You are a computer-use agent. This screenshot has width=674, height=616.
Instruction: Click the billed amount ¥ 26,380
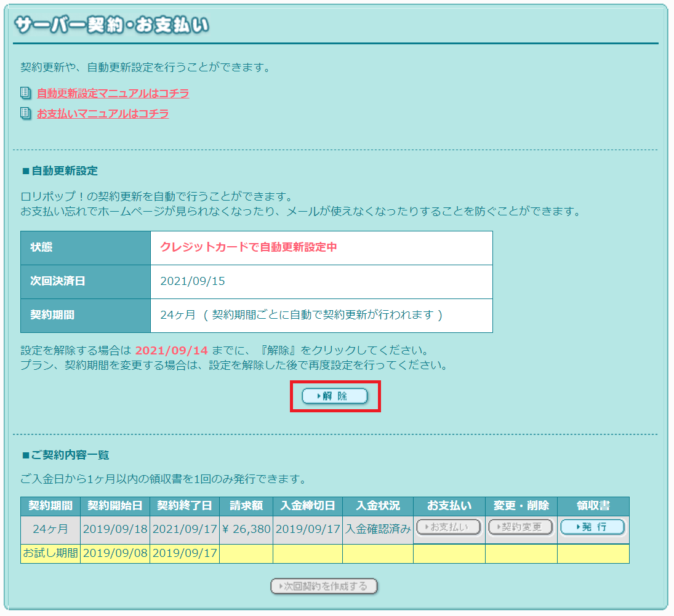pyautogui.click(x=246, y=530)
